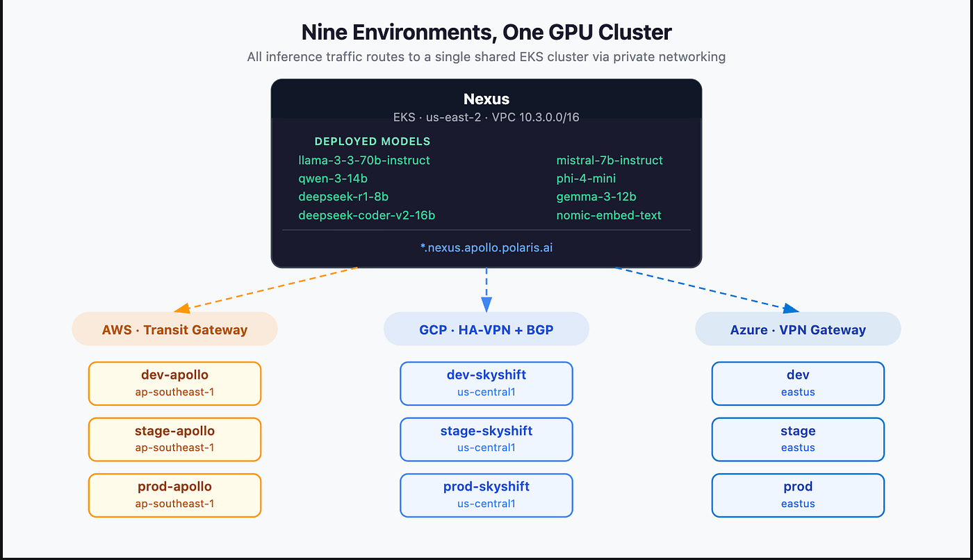The width and height of the screenshot is (973, 560).
Task: Select the prod-skyshift environment box
Action: point(486,495)
